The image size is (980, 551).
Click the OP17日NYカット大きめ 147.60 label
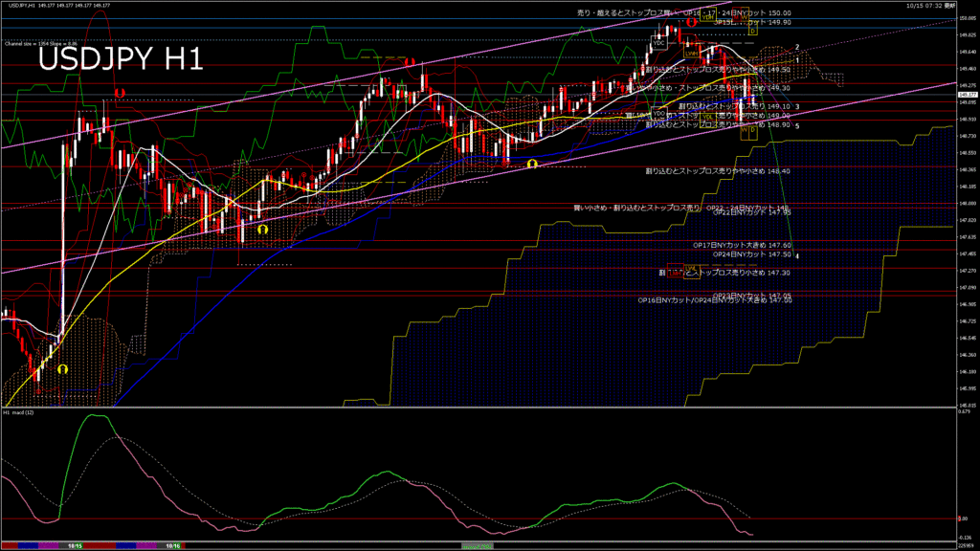coord(742,246)
